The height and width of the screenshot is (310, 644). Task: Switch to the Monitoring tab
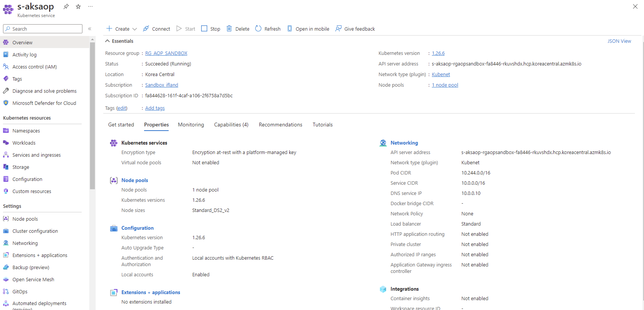[191, 125]
